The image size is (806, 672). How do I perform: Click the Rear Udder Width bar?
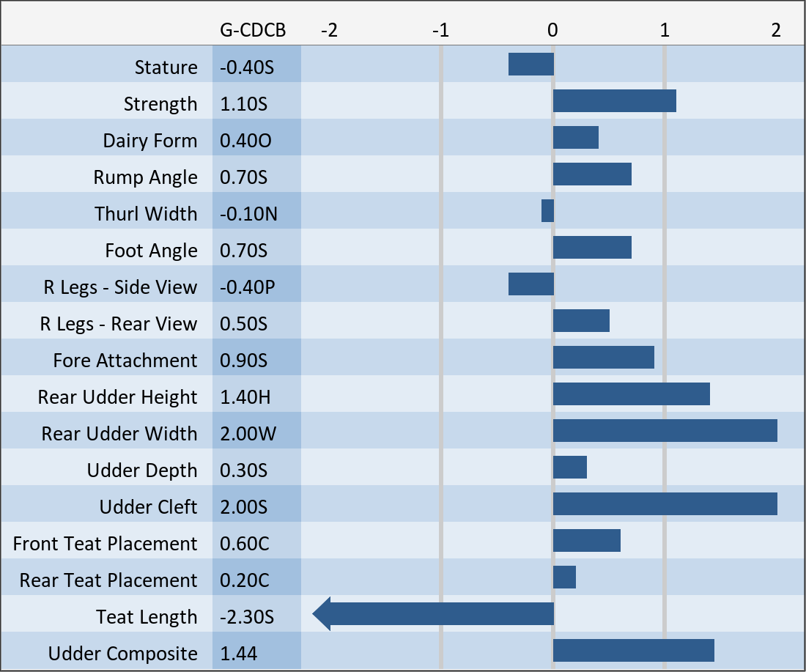[665, 431]
